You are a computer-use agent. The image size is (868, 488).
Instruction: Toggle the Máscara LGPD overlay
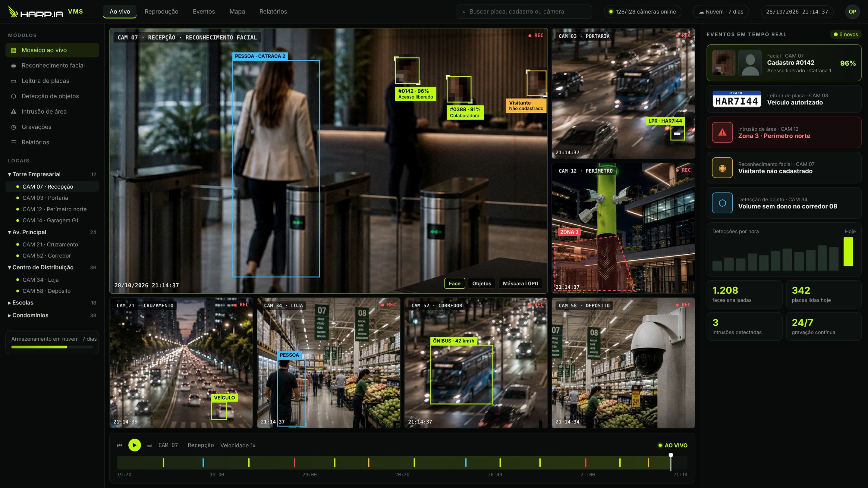click(520, 283)
